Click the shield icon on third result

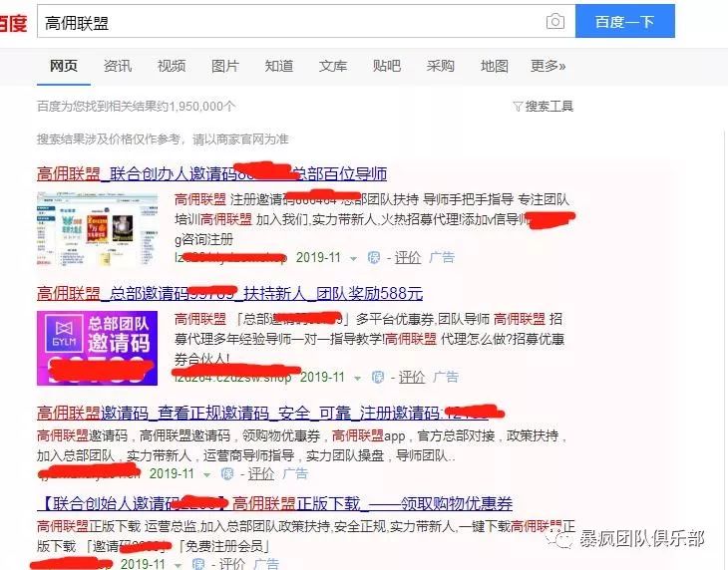[x=227, y=473]
